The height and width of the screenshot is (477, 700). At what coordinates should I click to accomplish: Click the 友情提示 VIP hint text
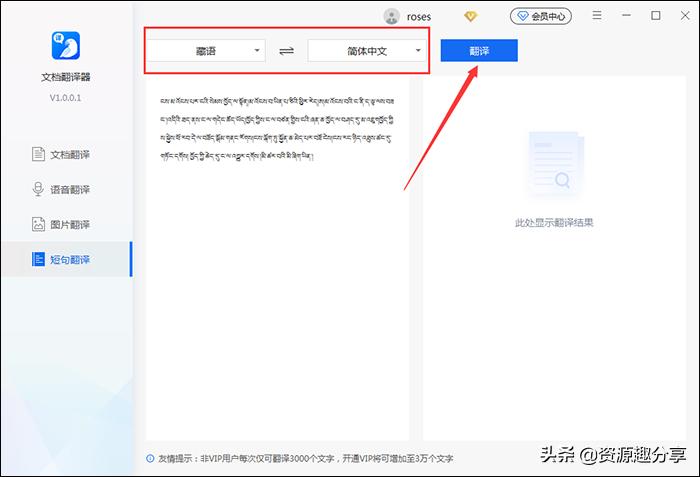click(x=306, y=459)
